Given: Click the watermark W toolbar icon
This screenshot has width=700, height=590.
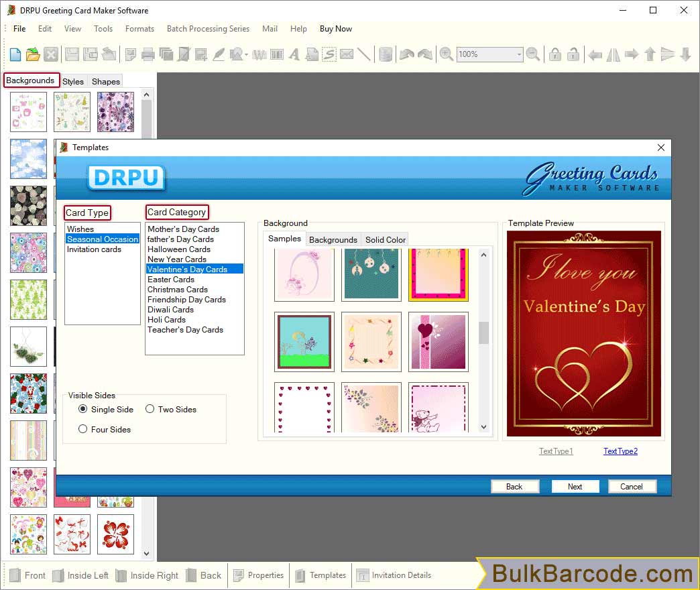Looking at the screenshot, I should coord(259,54).
